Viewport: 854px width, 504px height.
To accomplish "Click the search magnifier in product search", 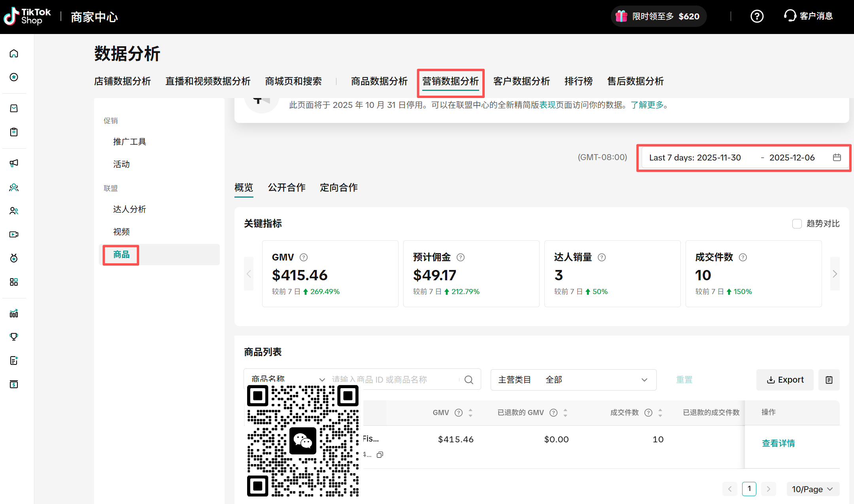I will (469, 379).
